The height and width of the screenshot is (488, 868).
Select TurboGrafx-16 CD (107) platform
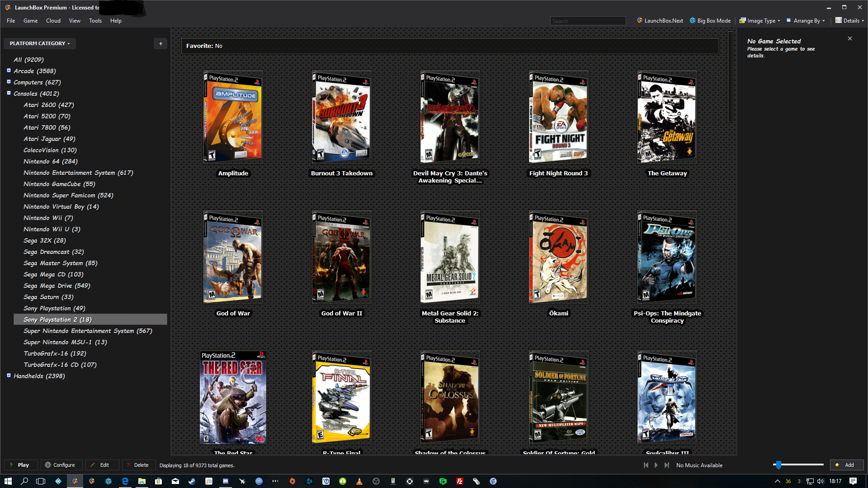[60, 365]
